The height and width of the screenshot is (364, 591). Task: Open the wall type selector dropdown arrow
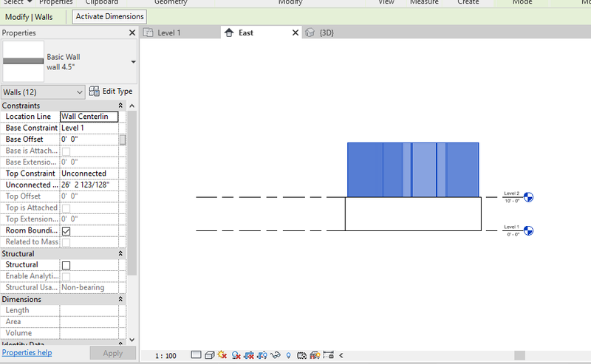133,62
